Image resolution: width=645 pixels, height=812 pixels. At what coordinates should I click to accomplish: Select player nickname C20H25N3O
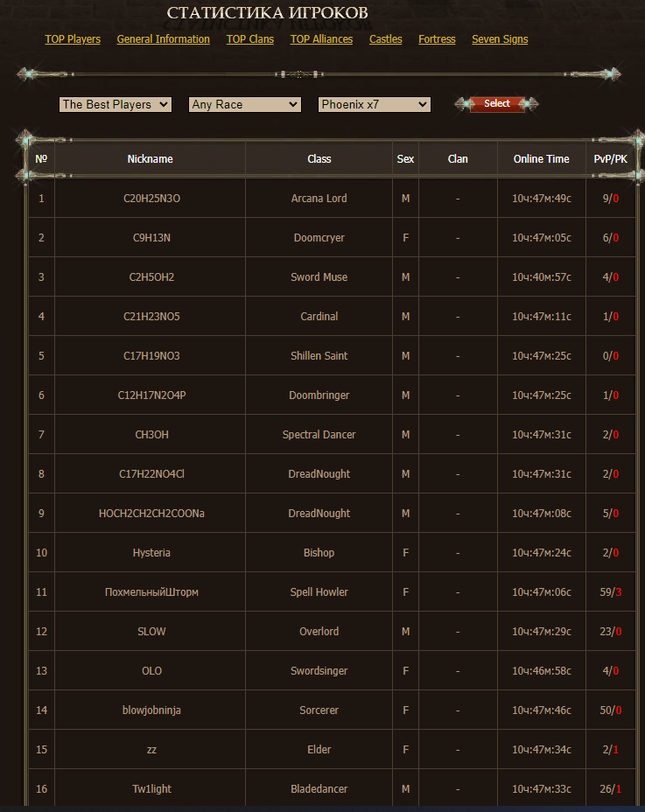(151, 199)
